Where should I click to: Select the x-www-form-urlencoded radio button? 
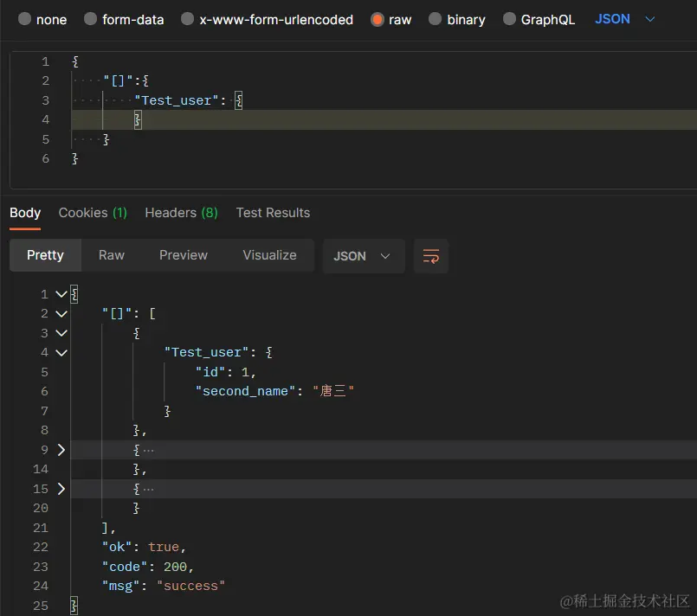tap(188, 19)
